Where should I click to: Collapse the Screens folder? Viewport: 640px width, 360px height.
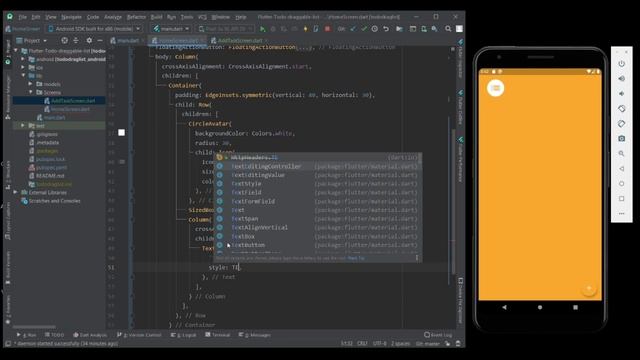31,92
